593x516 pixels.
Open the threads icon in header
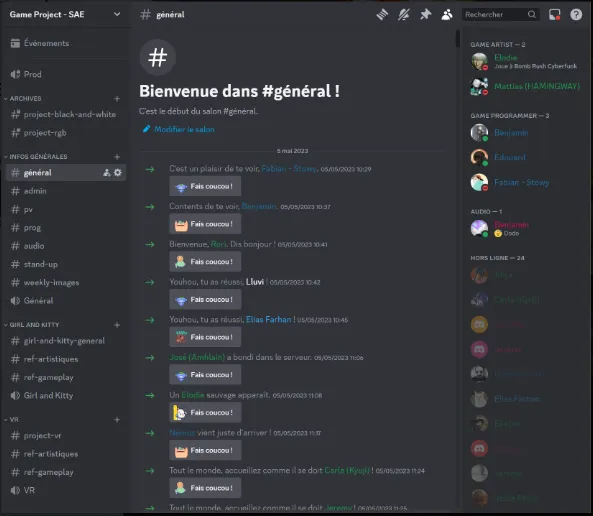tap(382, 15)
